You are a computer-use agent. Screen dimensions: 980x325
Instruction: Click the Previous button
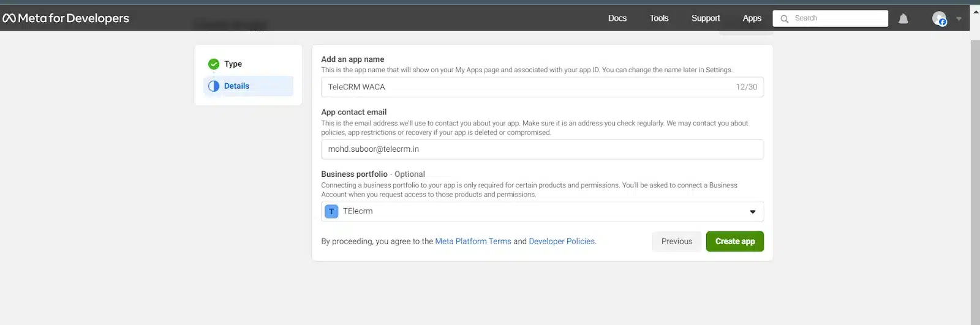coord(676,241)
